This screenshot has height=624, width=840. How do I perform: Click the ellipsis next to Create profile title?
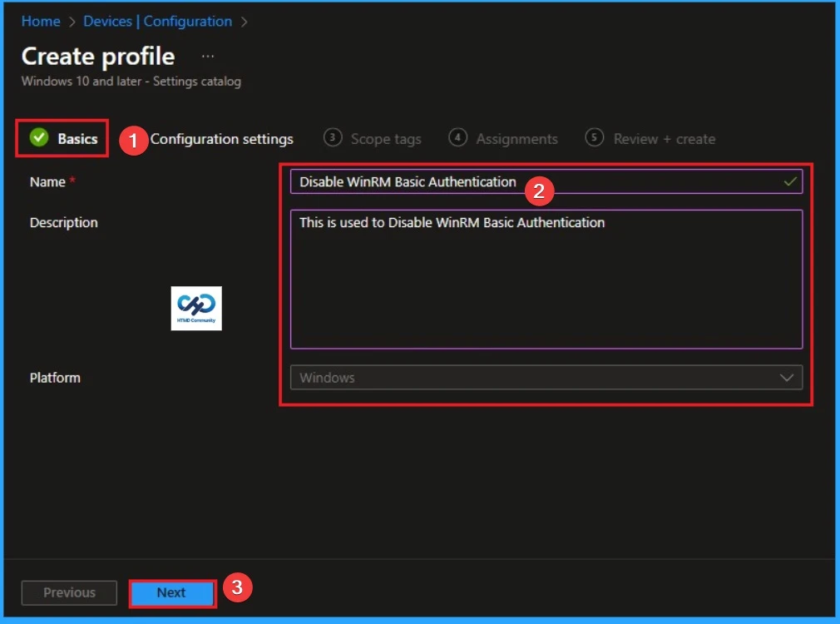pos(207,55)
